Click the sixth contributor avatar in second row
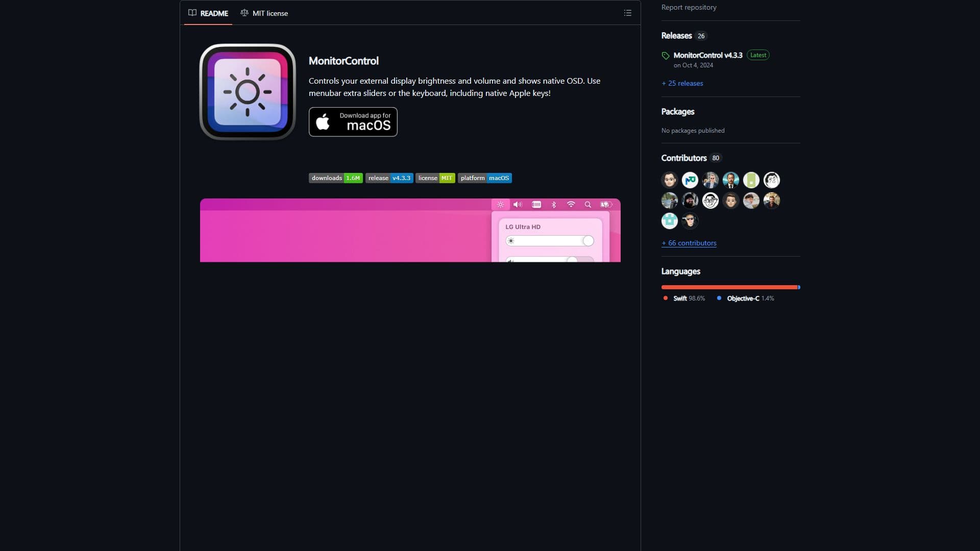This screenshot has height=551, width=980. pos(772,201)
